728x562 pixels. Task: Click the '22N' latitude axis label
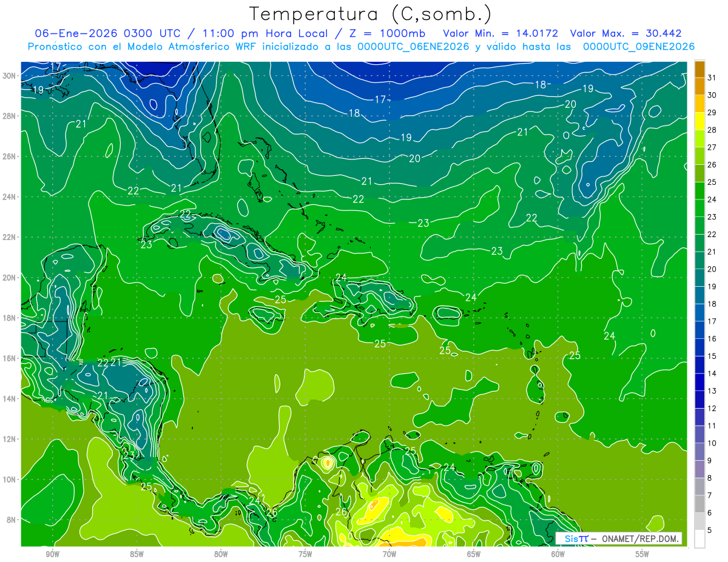pos(10,237)
